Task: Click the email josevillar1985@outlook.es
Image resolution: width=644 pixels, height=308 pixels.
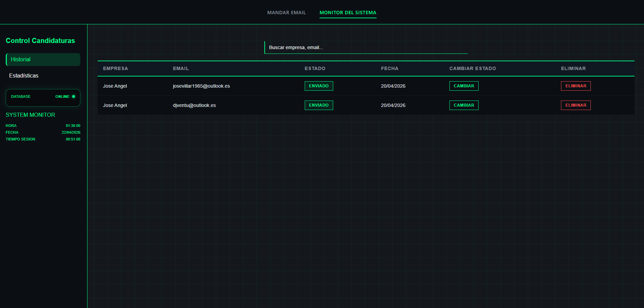Action: 201,86
